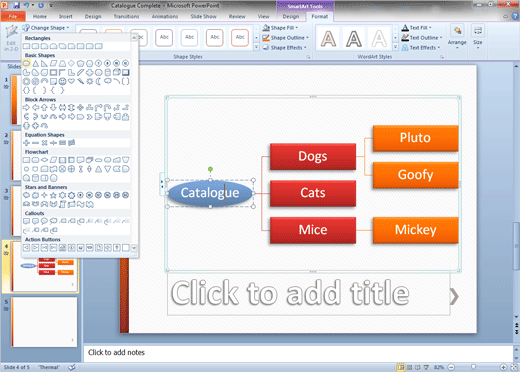Toggle Slide Sorter view in status bar

tap(410, 367)
